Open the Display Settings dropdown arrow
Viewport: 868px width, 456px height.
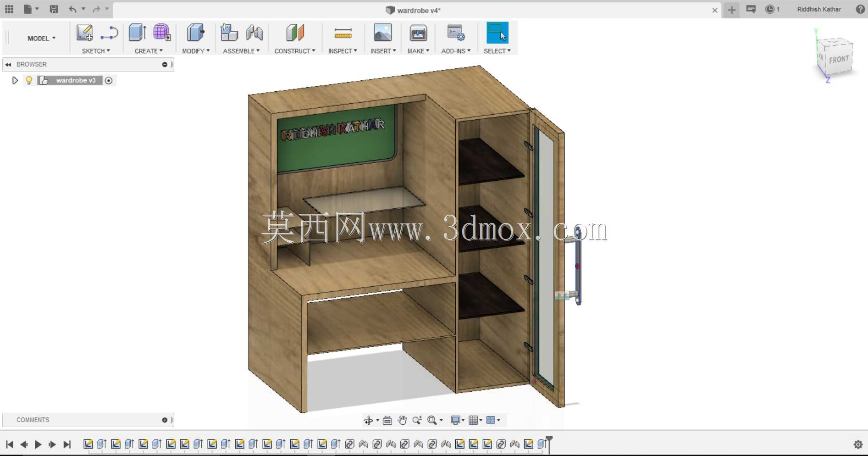(x=463, y=420)
